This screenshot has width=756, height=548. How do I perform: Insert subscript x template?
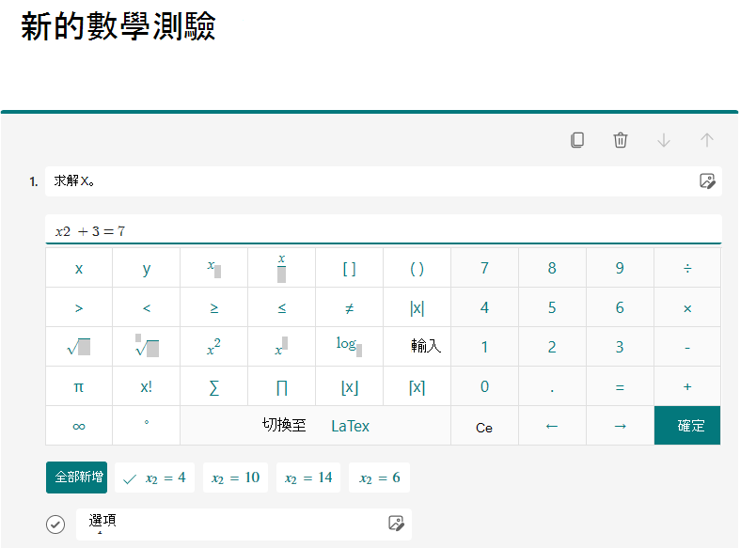[x=214, y=268]
